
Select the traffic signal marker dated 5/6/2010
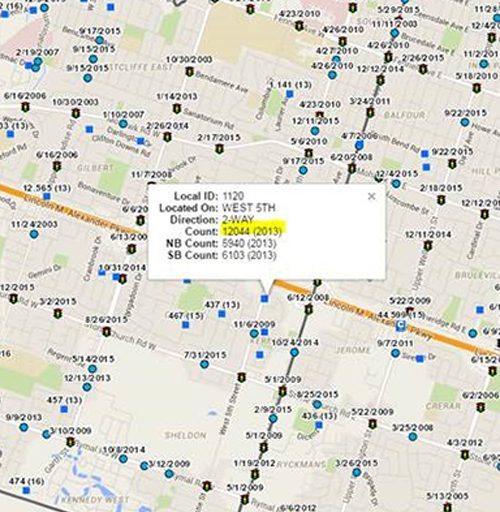tap(309, 153)
